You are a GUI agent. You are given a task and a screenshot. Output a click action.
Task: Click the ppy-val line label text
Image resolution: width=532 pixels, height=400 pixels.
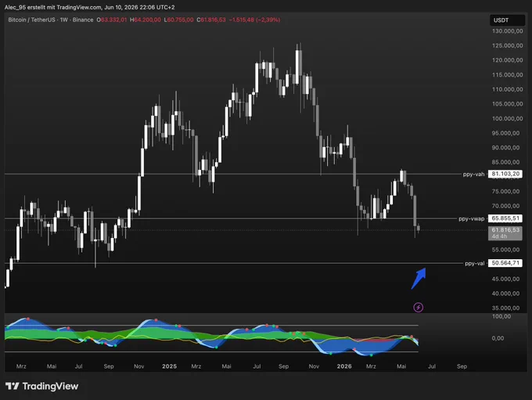tap(475, 263)
